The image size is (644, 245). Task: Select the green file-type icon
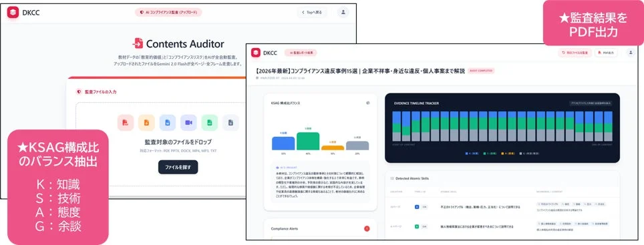(x=210, y=122)
